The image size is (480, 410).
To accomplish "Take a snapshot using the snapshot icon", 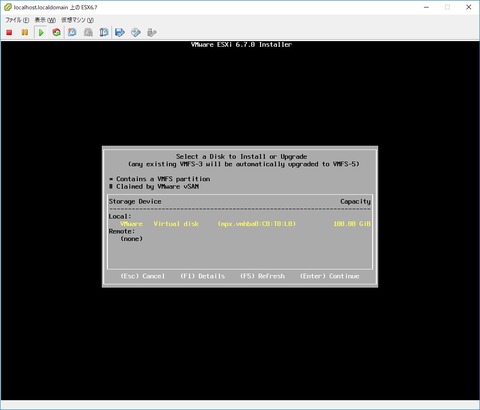I will (72, 32).
